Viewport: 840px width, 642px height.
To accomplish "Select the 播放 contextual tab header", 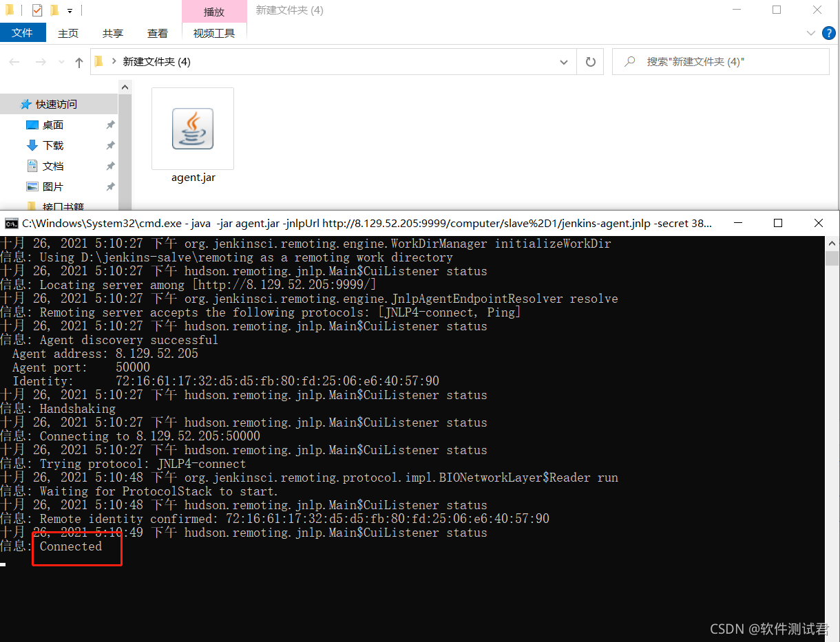I will click(x=214, y=12).
